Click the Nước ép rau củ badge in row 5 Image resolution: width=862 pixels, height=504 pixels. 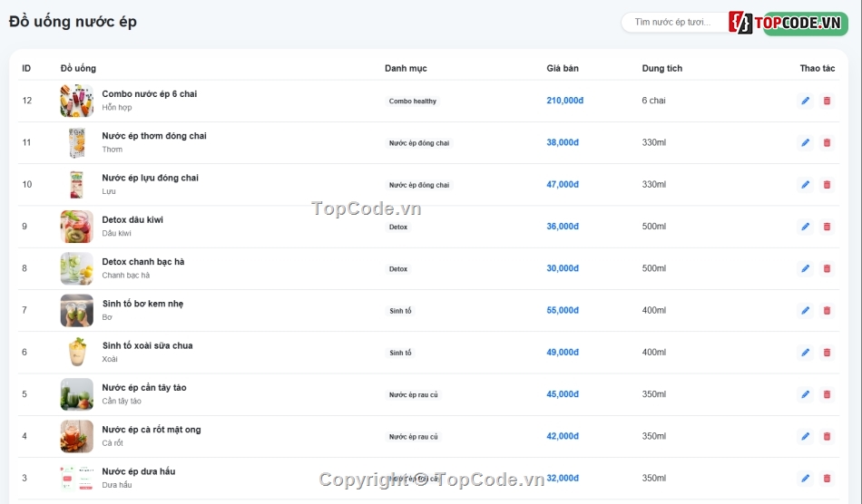pyautogui.click(x=414, y=394)
